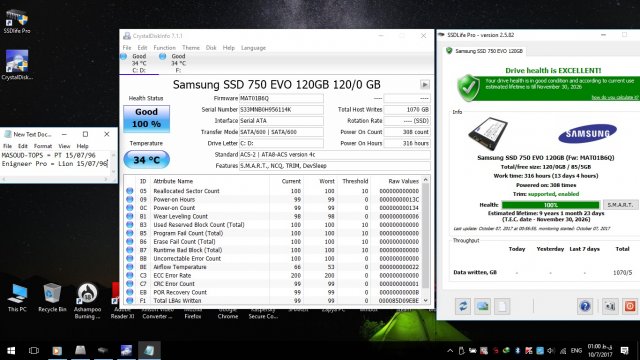Open CrystalDisk desktop shortcut

pyautogui.click(x=17, y=64)
